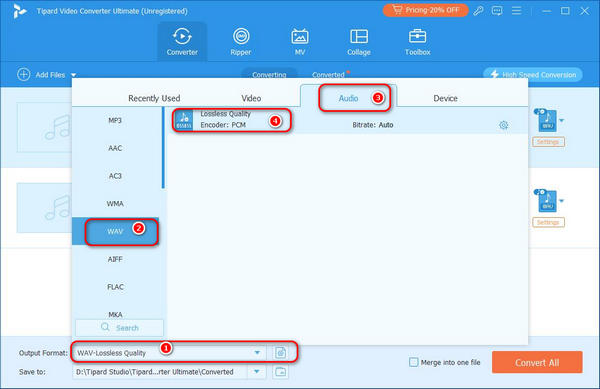The height and width of the screenshot is (389, 600).
Task: Open Settings for the second file
Action: (x=548, y=222)
